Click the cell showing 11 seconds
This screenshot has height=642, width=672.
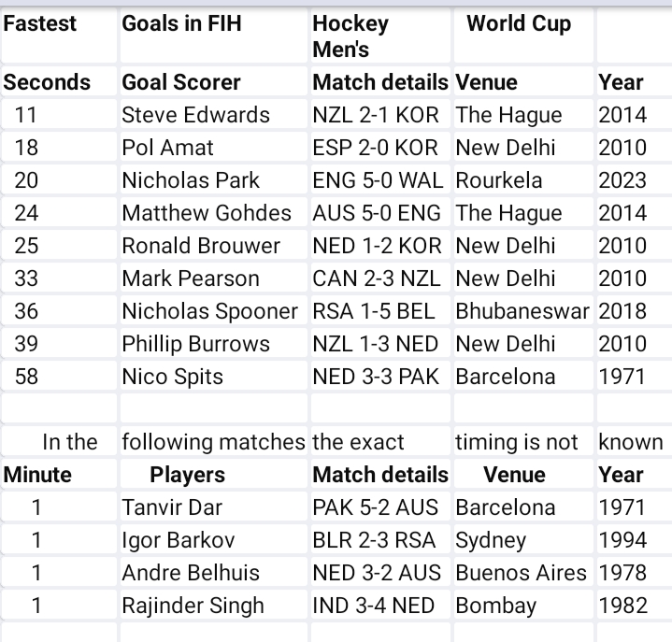pyautogui.click(x=26, y=116)
